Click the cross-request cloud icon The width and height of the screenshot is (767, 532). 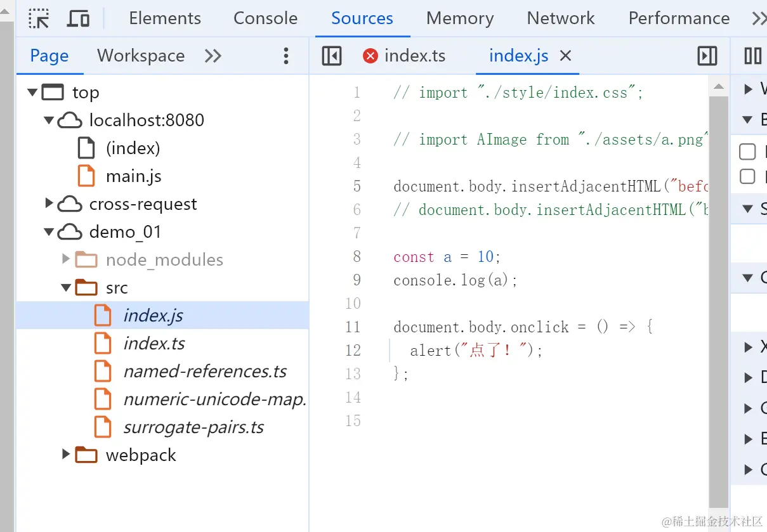pyautogui.click(x=70, y=204)
